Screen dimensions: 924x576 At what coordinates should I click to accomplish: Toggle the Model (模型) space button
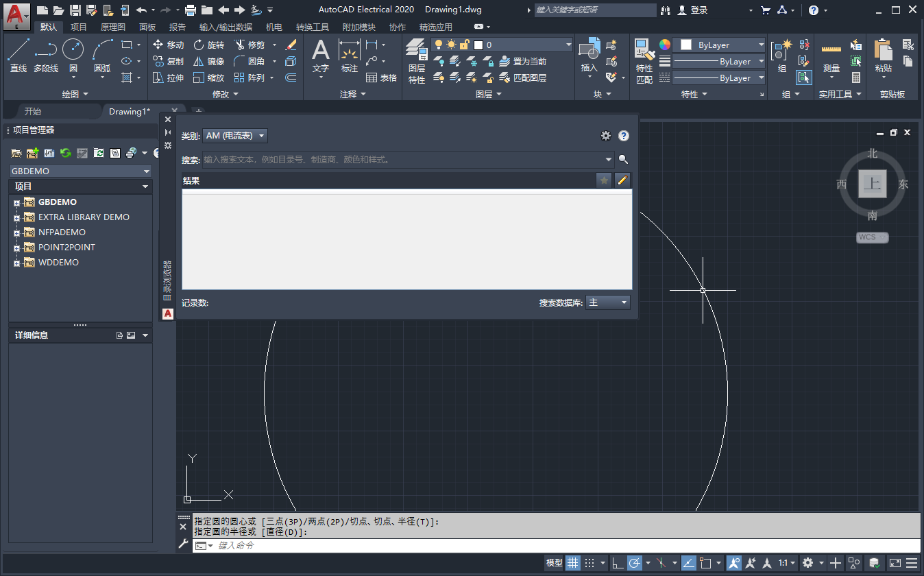click(x=554, y=563)
